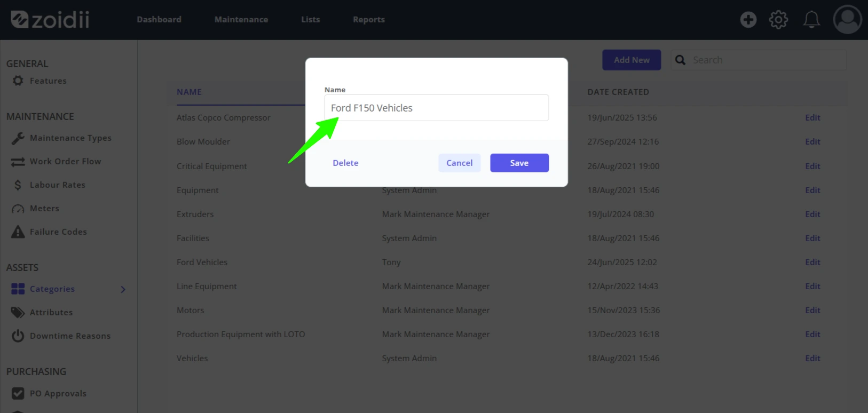
Task: Sort by the NAME column header
Action: click(x=189, y=92)
